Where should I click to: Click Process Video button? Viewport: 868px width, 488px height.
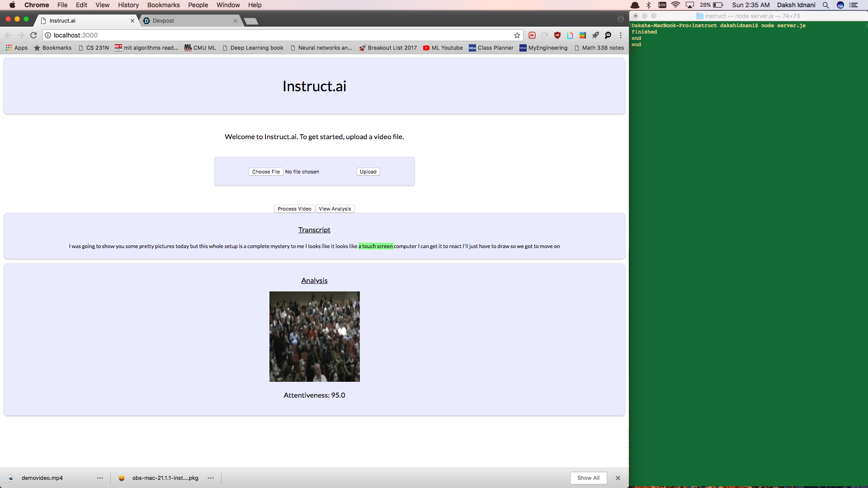[294, 209]
